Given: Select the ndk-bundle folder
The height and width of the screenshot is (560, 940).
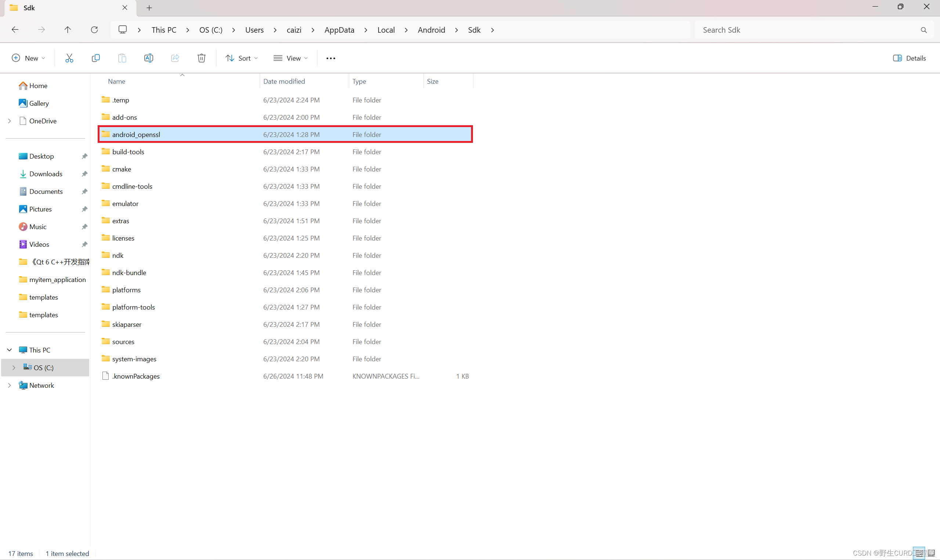Looking at the screenshot, I should [285, 272].
